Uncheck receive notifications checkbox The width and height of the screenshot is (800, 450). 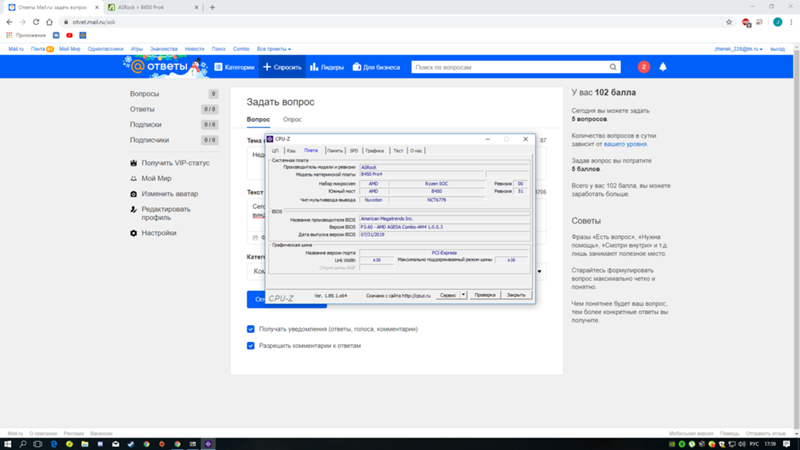(x=251, y=329)
